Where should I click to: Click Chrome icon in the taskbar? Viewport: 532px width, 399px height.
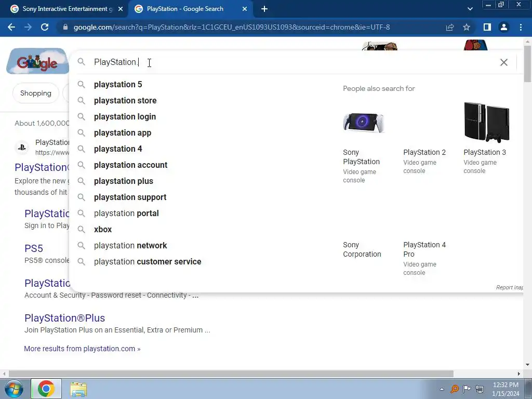click(46, 389)
